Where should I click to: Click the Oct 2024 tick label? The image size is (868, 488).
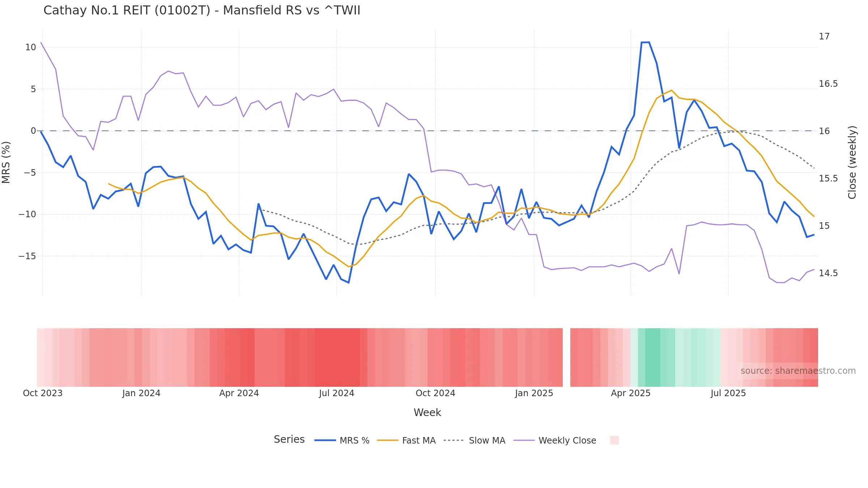tap(435, 393)
